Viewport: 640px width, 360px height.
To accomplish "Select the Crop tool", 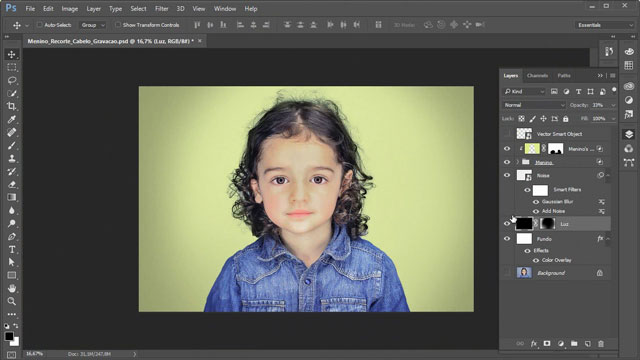I will pyautogui.click(x=11, y=107).
